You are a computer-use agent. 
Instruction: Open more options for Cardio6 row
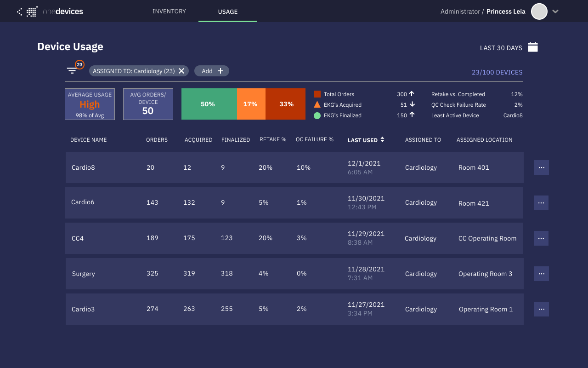coord(541,203)
